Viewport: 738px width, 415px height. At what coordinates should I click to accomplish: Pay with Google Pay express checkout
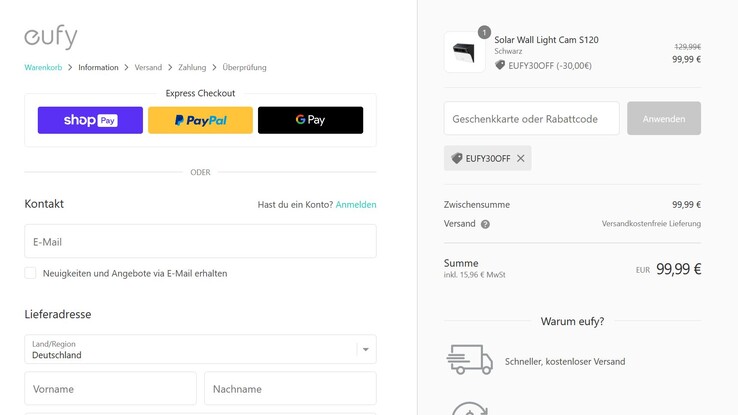coord(310,120)
